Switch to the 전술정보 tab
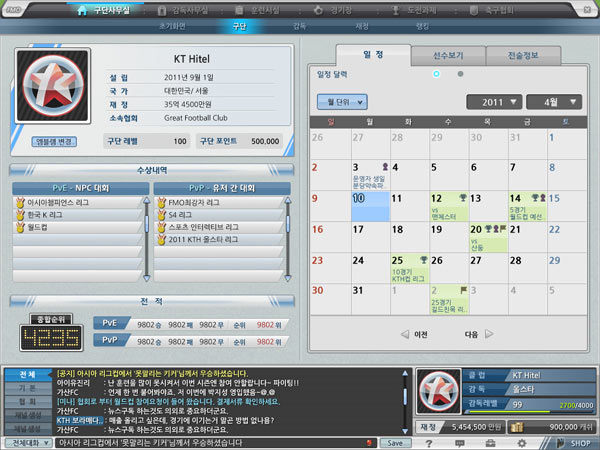This screenshot has height=450, width=600. pyautogui.click(x=523, y=55)
